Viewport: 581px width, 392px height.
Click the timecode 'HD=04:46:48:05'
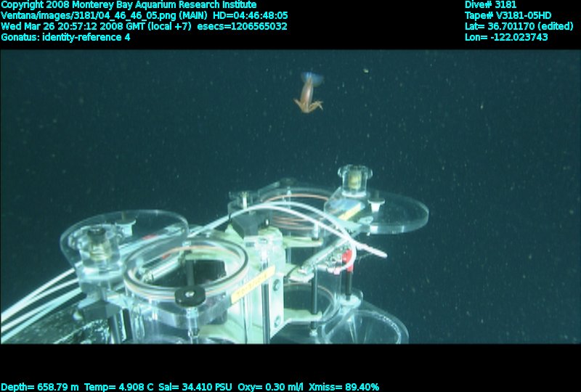tap(251, 16)
